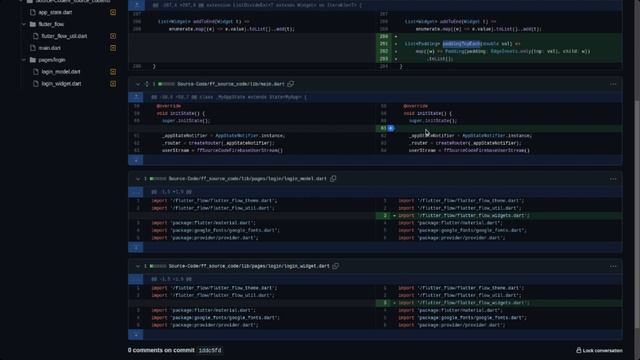Collapse the pages/login folder chevron
Viewport: 640px width, 360px height.
(24, 60)
